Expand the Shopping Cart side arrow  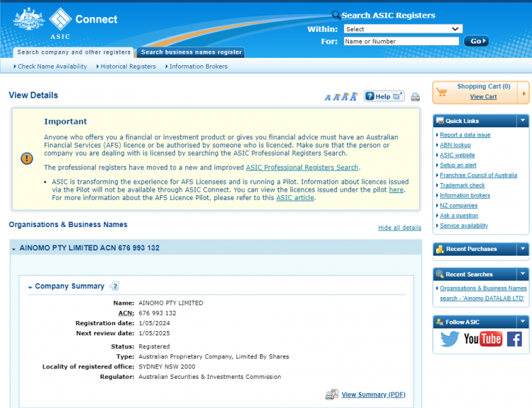point(524,93)
